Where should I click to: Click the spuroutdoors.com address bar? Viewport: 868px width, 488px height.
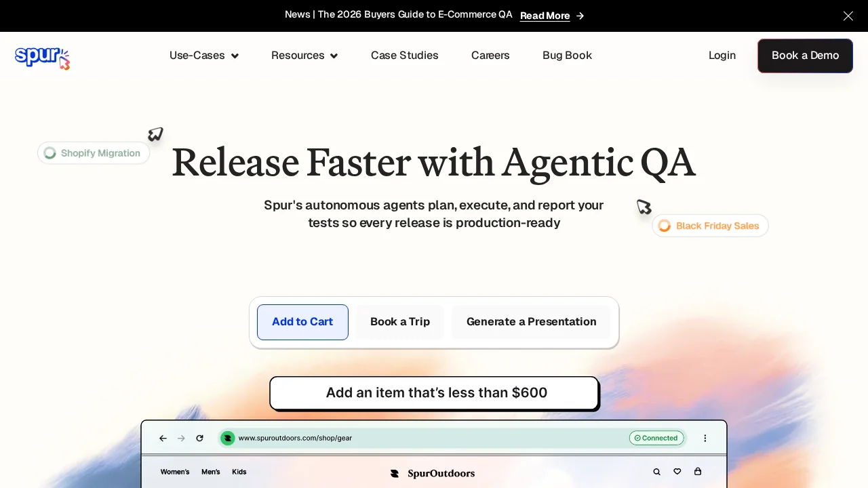tap(420, 439)
